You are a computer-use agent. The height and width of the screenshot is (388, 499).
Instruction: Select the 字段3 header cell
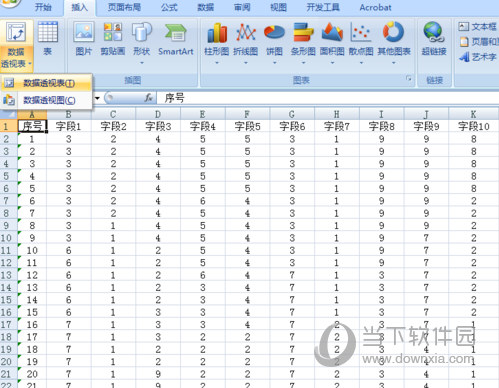[158, 126]
